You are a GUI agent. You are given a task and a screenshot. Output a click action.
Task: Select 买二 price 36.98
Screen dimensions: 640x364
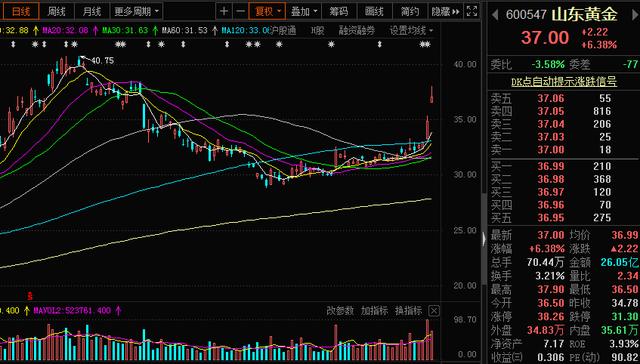[551, 179]
